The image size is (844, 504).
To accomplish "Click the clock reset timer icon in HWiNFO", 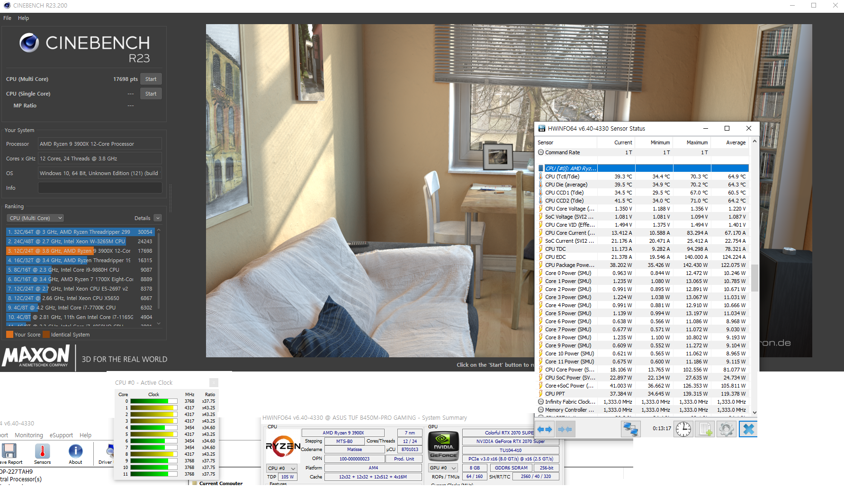I will 683,429.
